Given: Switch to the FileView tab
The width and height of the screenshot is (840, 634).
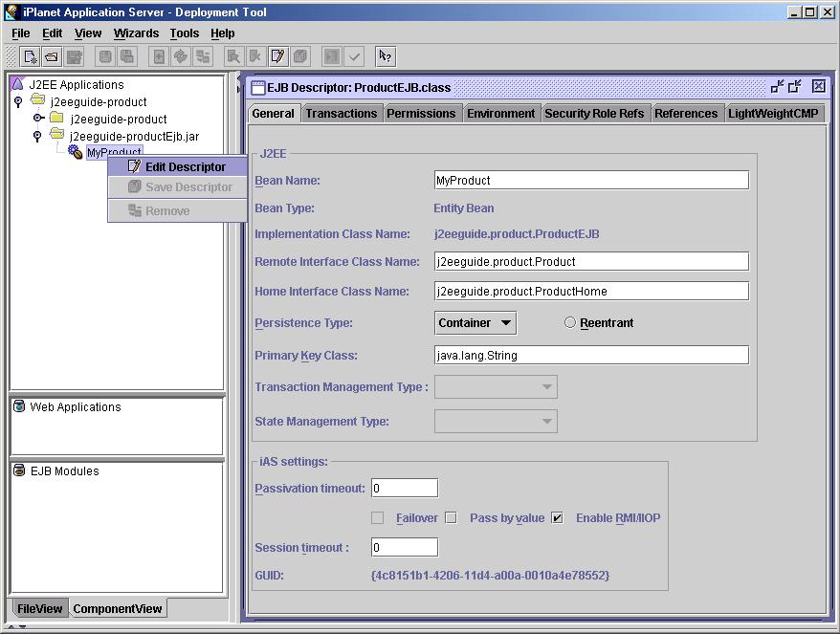Looking at the screenshot, I should coord(39,608).
